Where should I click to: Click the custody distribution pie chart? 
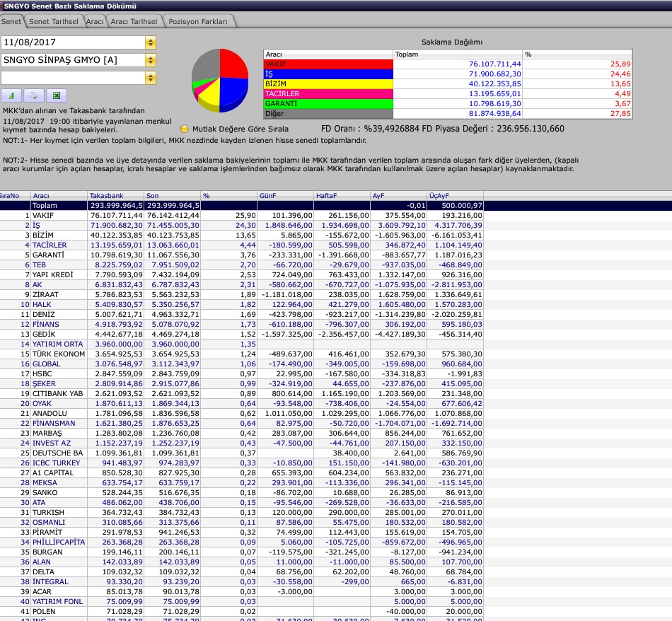[220, 81]
